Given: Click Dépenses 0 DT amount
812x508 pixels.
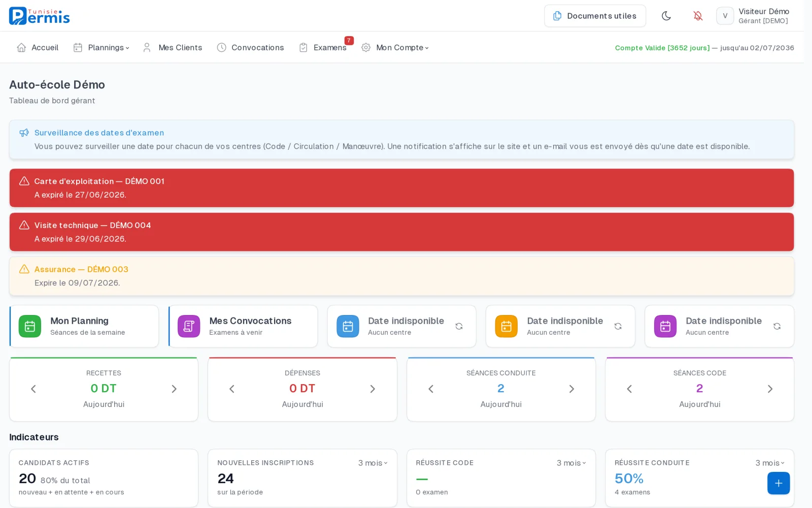Looking at the screenshot, I should click(302, 388).
